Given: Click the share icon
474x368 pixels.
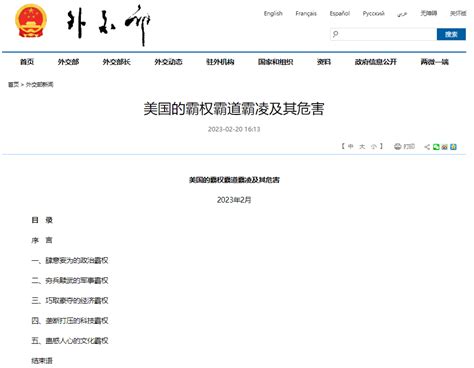Looking at the screenshot, I should pos(427,147).
